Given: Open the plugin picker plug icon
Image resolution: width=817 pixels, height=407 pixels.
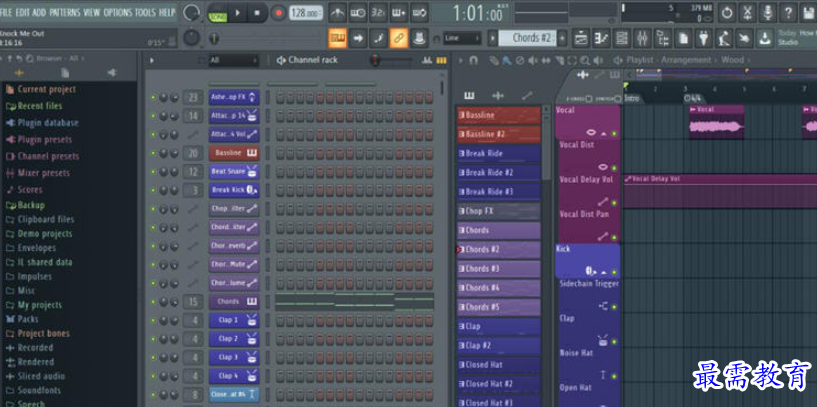Looking at the screenshot, I should tap(703, 38).
